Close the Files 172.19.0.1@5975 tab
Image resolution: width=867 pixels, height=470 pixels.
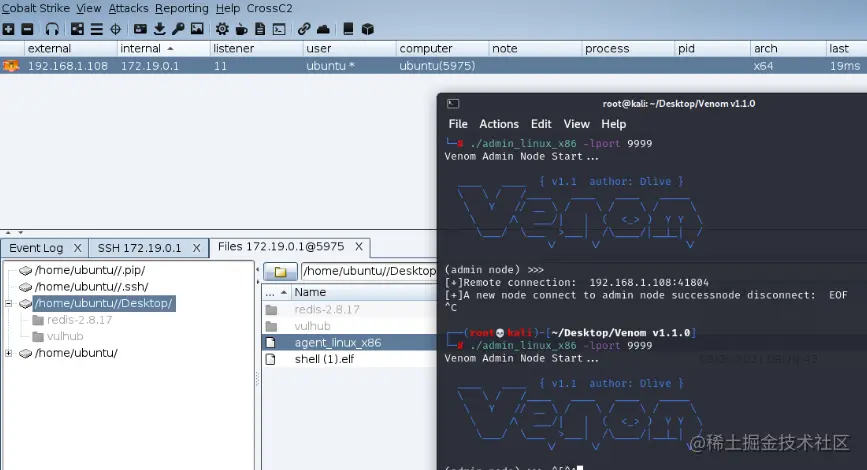[x=359, y=247]
